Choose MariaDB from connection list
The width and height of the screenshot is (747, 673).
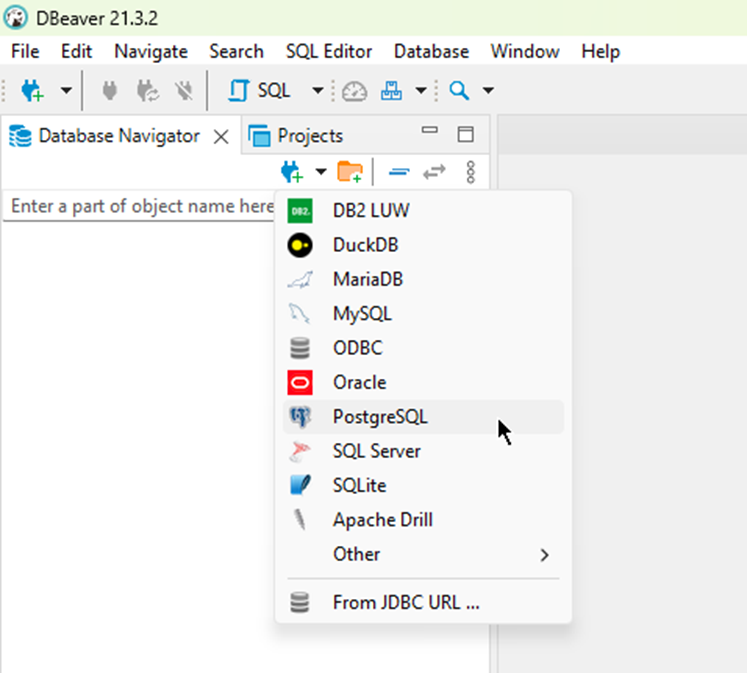(x=424, y=280)
